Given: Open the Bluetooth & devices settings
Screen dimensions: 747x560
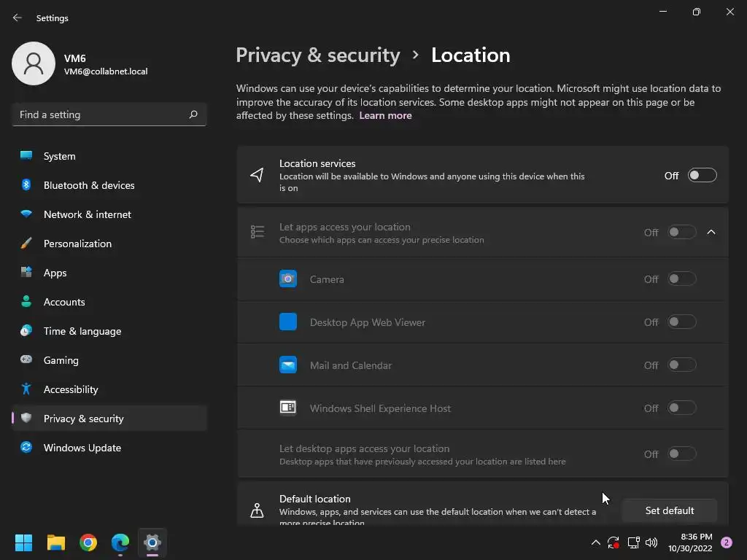Looking at the screenshot, I should [x=89, y=185].
